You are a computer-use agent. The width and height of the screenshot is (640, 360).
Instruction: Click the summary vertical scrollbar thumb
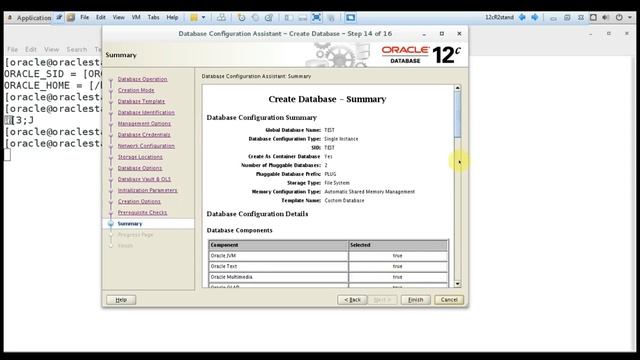(458, 114)
